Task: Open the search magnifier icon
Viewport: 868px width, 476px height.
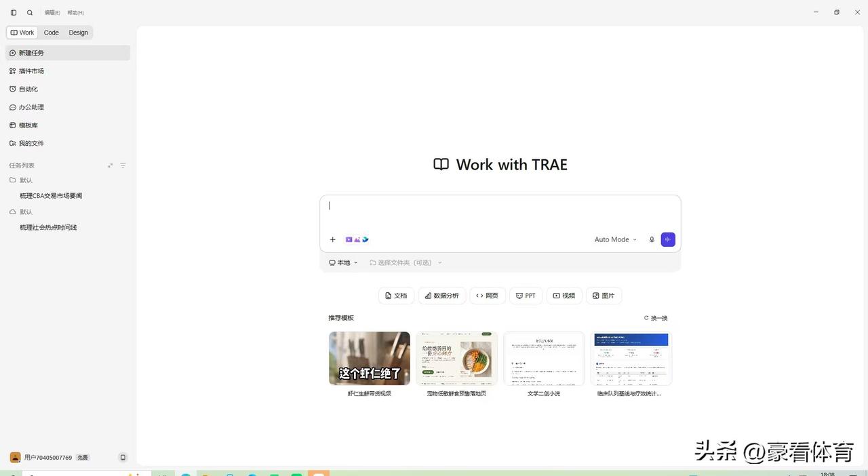Action: (x=30, y=12)
